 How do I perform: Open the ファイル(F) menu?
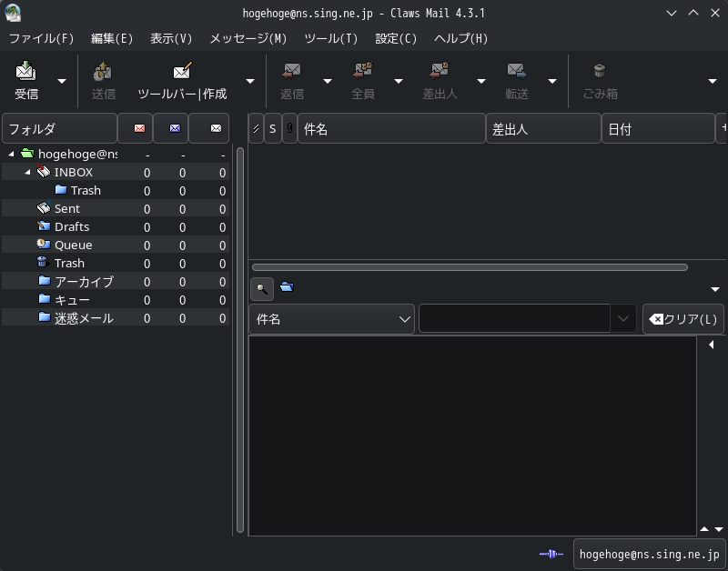pyautogui.click(x=41, y=38)
